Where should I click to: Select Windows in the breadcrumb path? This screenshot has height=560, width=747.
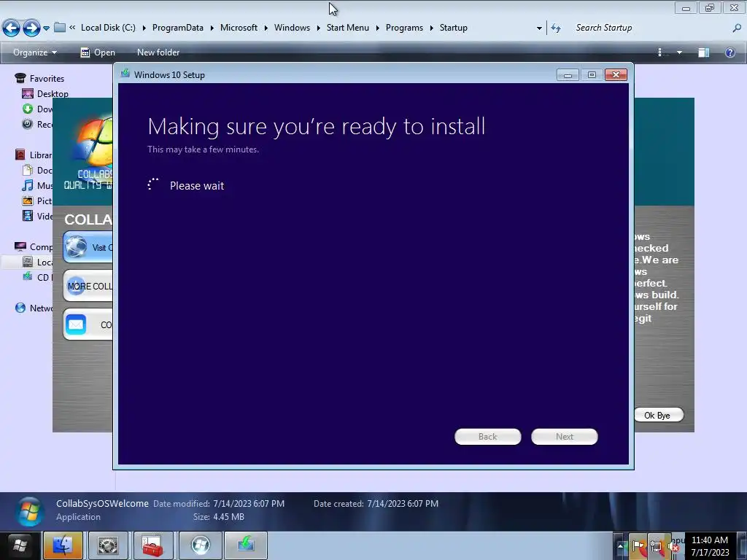click(292, 28)
